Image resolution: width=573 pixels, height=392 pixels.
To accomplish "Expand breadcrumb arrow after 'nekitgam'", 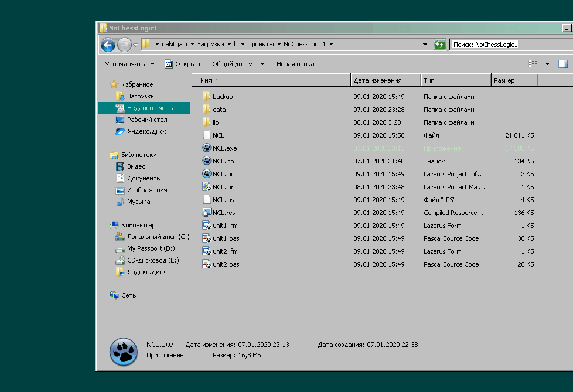I will 192,44.
